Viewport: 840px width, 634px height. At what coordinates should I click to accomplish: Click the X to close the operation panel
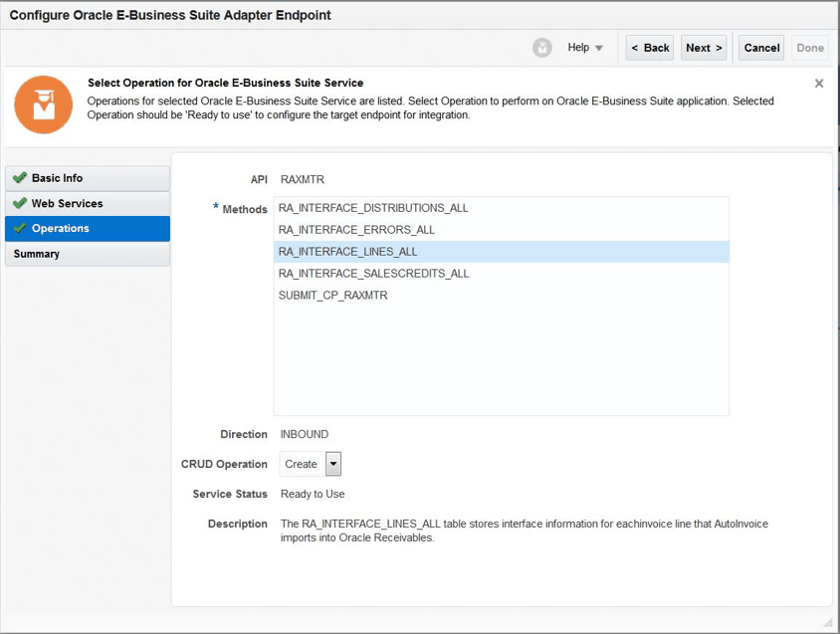pos(818,84)
